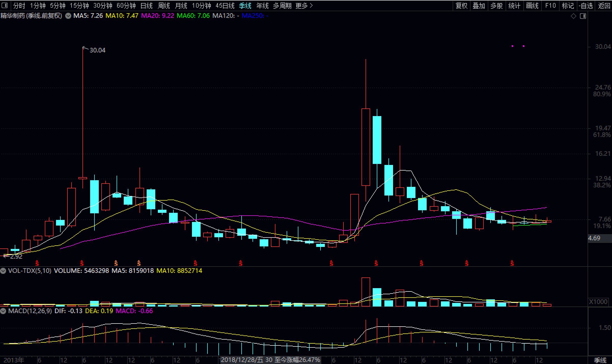Toggle the left sidebar panel icon
This screenshot has height=364, width=612.
4,5
